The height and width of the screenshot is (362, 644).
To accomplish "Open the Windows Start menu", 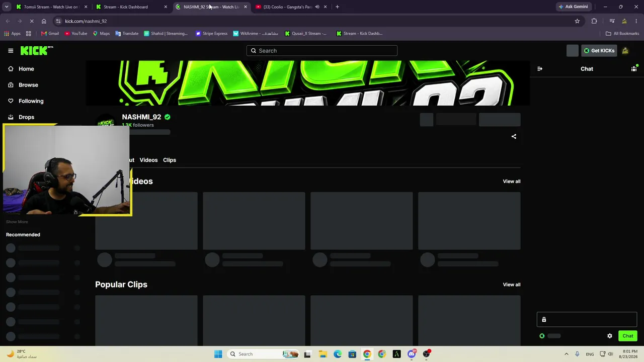I will (x=218, y=354).
